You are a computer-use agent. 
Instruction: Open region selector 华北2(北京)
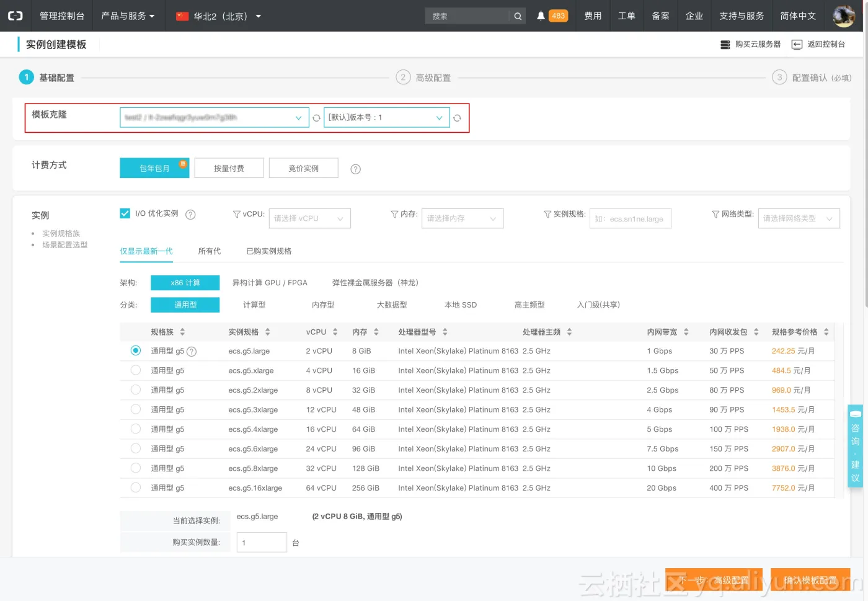click(219, 16)
